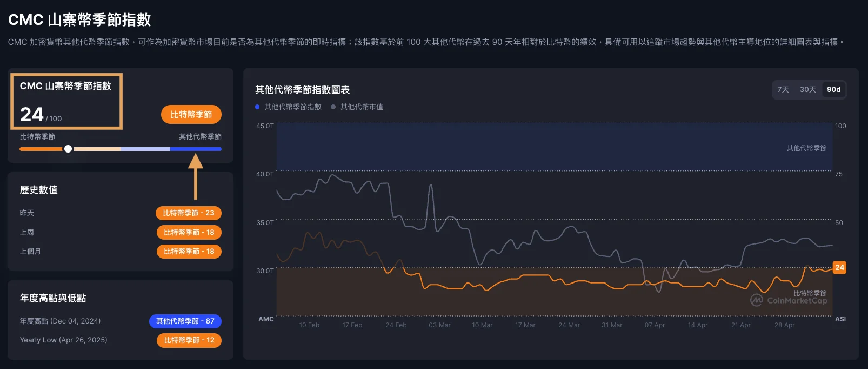Image resolution: width=868 pixels, height=369 pixels.
Task: Click last week's 比特幣季節 - 18 badge
Action: point(189,233)
